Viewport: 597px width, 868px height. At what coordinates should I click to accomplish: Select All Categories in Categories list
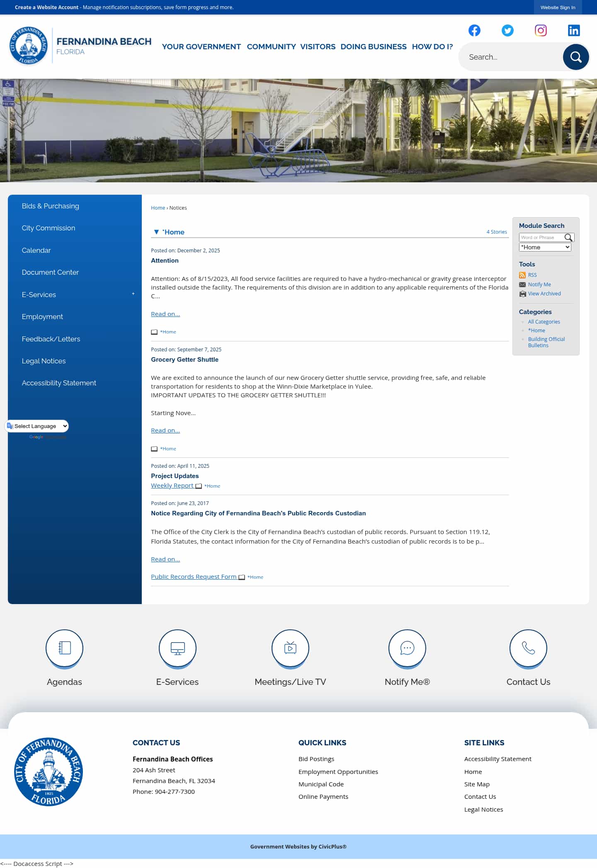tap(544, 322)
